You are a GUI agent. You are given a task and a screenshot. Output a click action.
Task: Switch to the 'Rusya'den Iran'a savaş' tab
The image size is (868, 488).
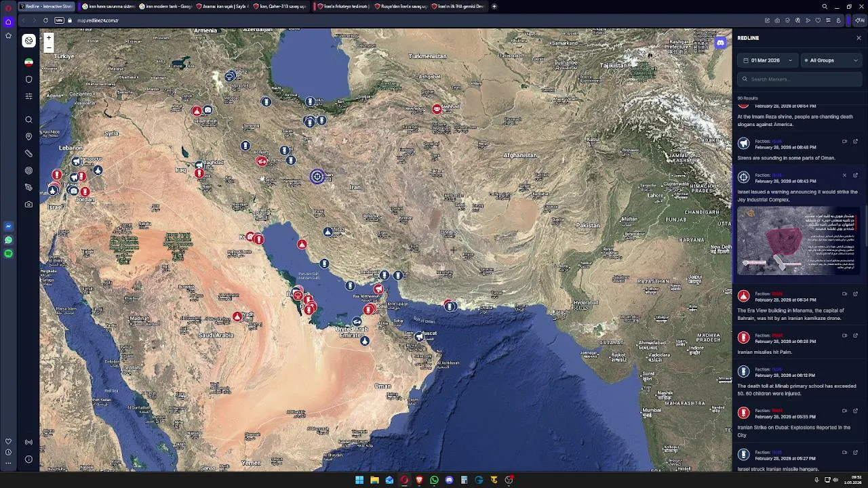401,6
